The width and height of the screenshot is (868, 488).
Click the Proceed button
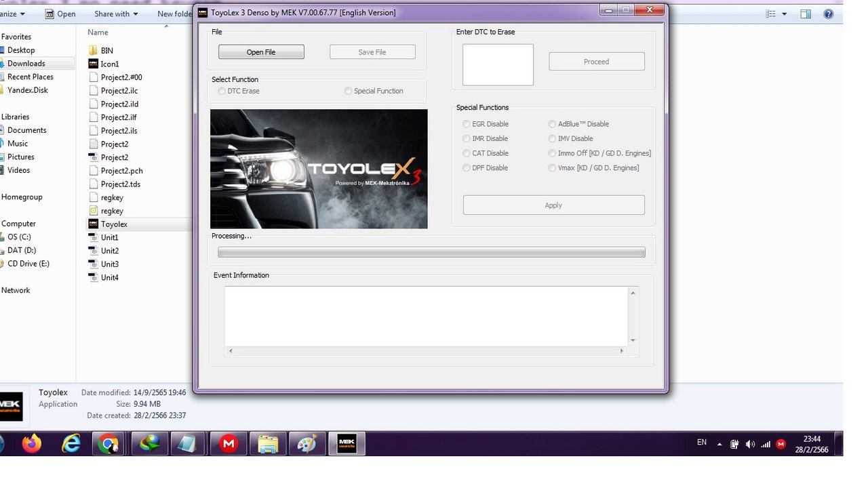pos(597,62)
